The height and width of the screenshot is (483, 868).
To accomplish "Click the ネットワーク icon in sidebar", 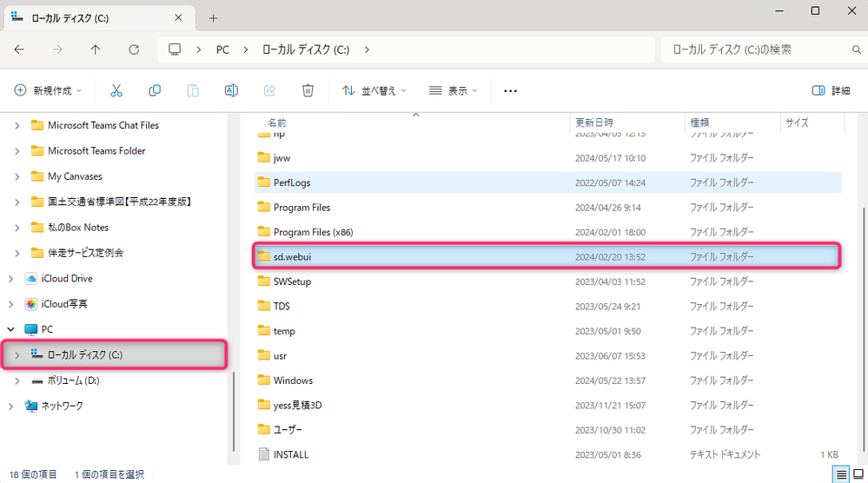I will (31, 406).
